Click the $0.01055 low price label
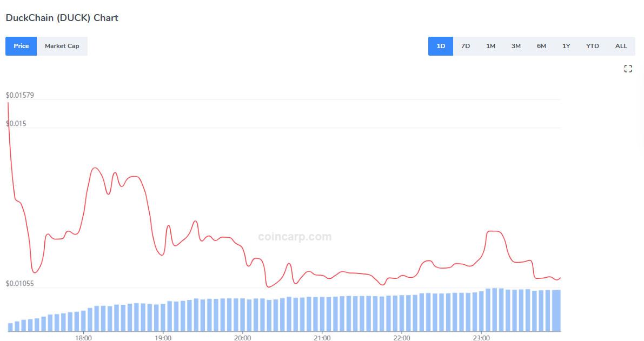Viewport: 644px width, 341px height. [20, 284]
